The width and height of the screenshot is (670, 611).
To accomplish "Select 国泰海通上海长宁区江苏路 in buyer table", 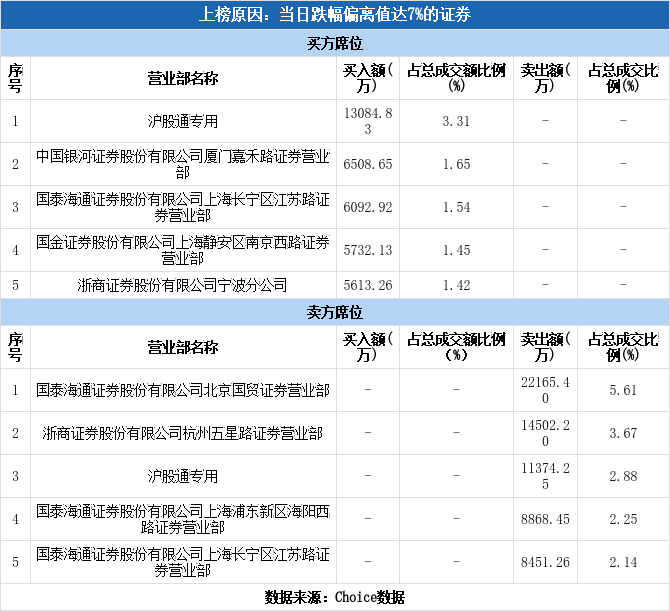I will 183,207.
